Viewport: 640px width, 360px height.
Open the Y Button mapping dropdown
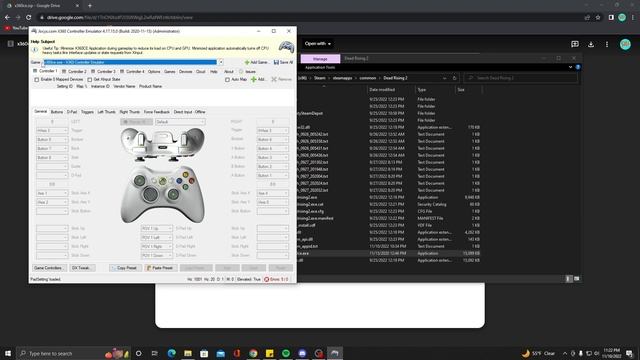[x=272, y=149]
